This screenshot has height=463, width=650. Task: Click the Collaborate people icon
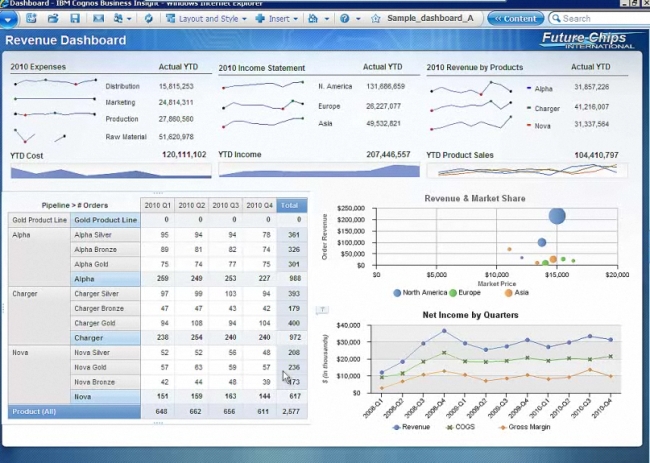point(119,18)
